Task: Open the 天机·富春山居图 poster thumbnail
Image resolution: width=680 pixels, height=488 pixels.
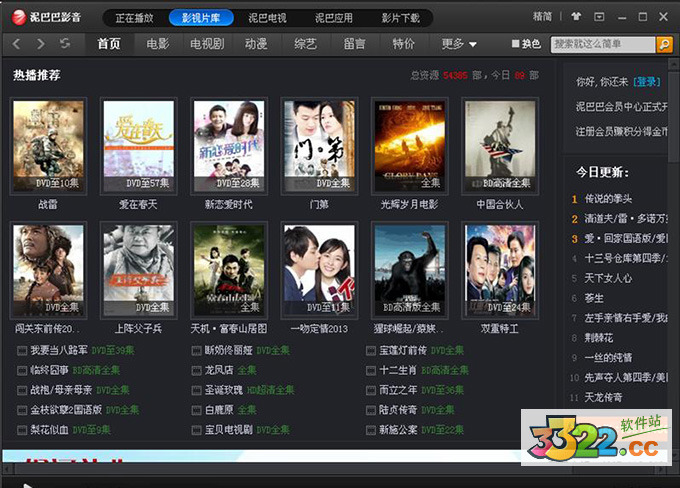Action: tap(229, 270)
